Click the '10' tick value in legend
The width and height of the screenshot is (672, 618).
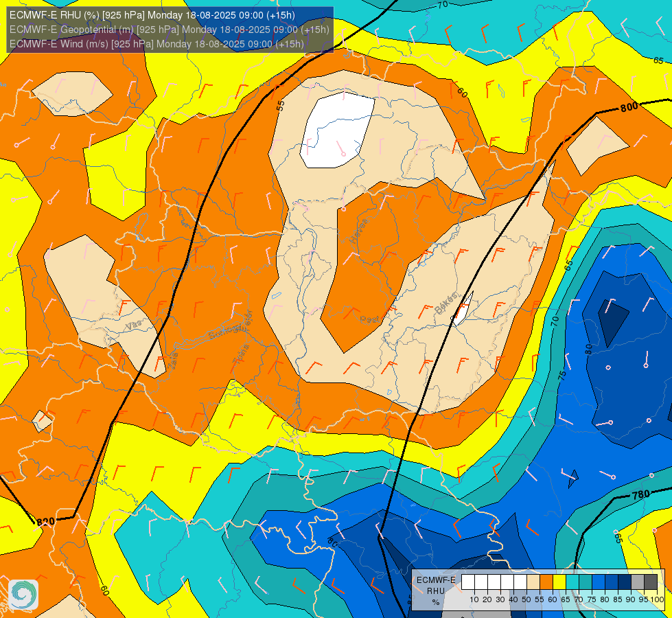click(474, 599)
